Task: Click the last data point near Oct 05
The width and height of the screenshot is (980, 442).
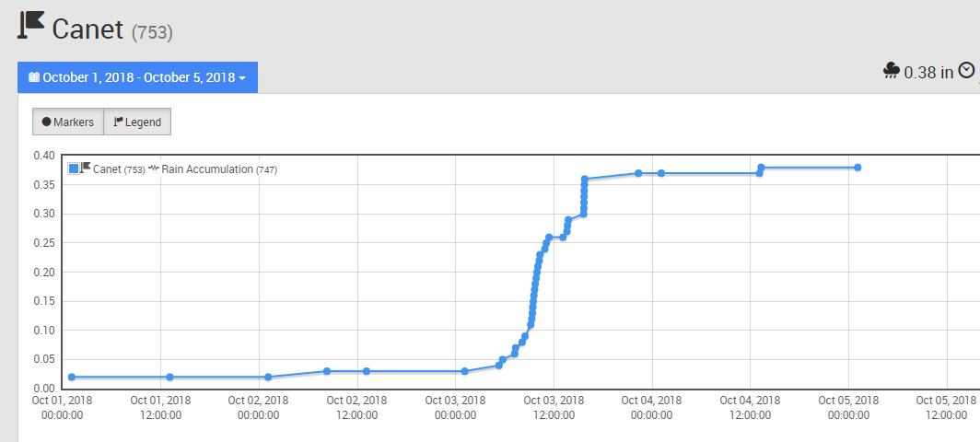Action: 857,168
